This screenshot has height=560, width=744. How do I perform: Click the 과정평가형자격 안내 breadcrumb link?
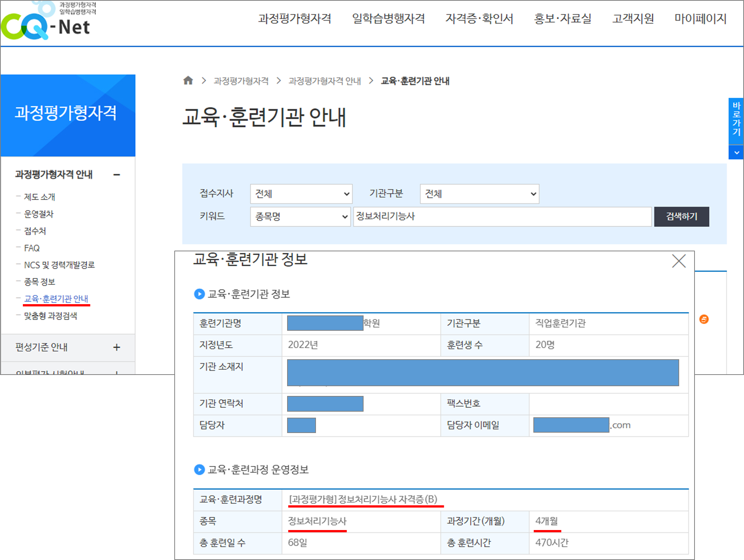[325, 81]
